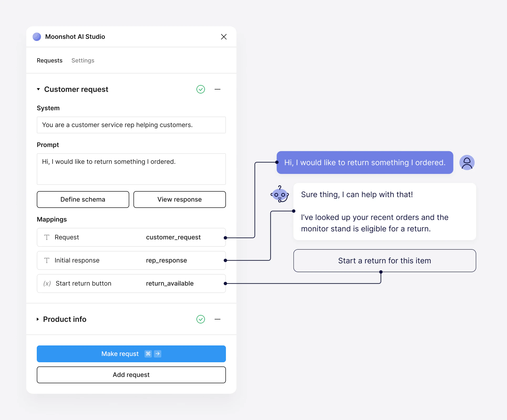507x420 pixels.
Task: Click the connector dot on Start return button mapping
Action: tap(225, 283)
